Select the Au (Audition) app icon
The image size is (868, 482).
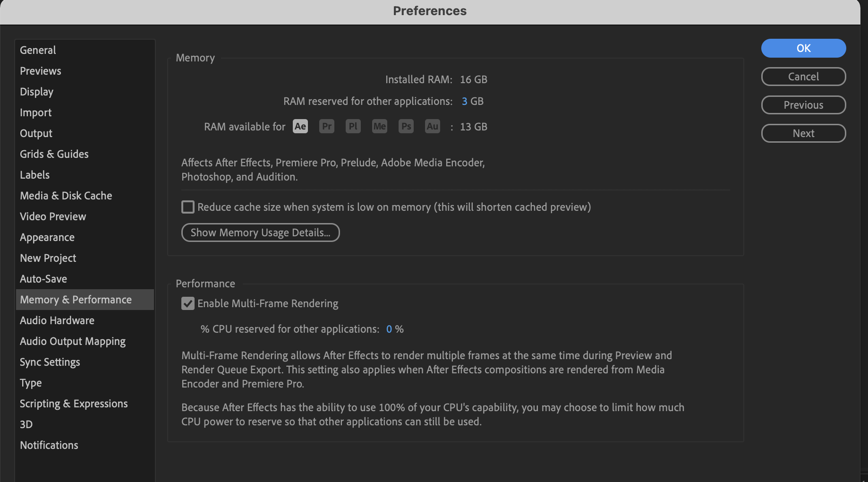click(x=432, y=126)
